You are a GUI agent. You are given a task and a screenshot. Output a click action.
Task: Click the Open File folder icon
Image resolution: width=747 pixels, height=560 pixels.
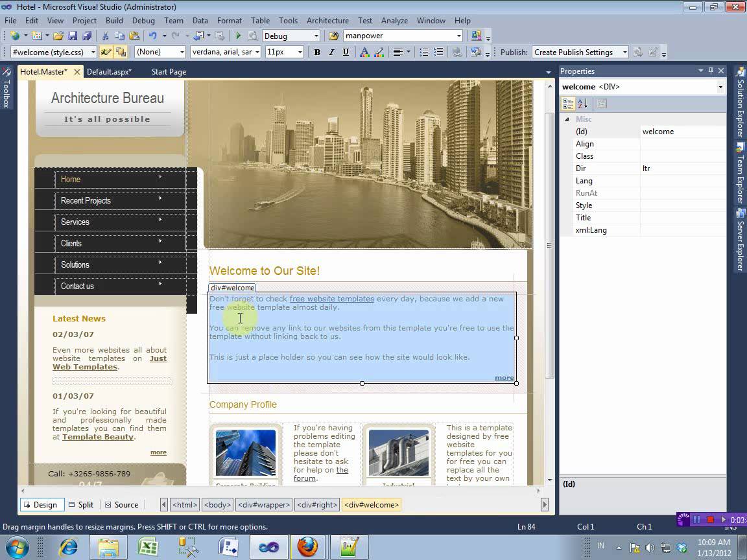(58, 36)
